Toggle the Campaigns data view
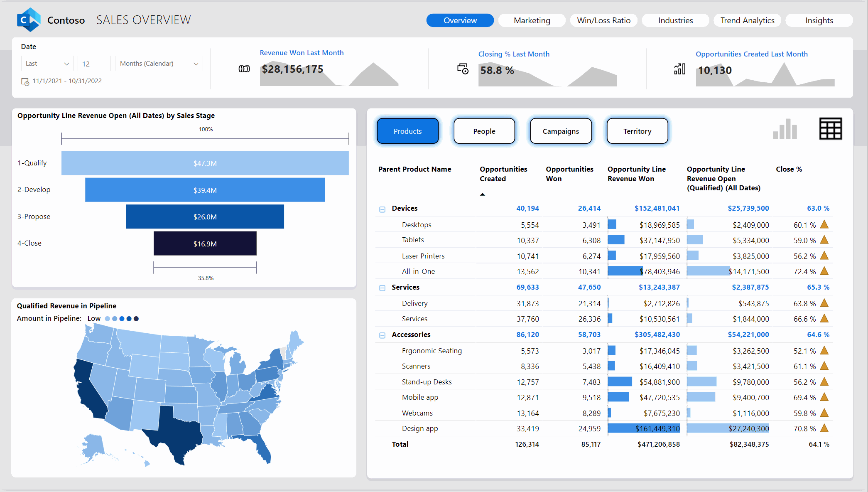This screenshot has height=492, width=868. coord(560,131)
